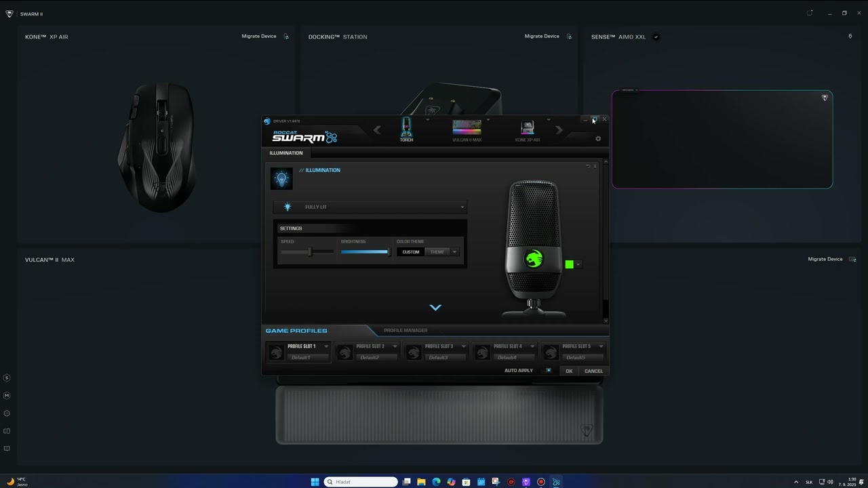Click Migrate Device for Vulcan II Max
This screenshot has height=488, width=868.
tap(825, 260)
